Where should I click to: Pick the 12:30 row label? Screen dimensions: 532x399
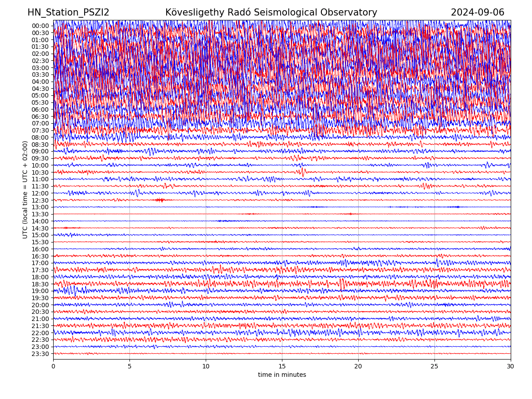pyautogui.click(x=40, y=200)
